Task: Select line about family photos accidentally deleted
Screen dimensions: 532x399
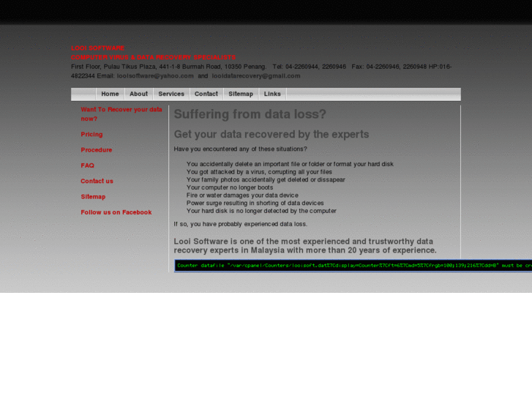Action: [x=266, y=179]
